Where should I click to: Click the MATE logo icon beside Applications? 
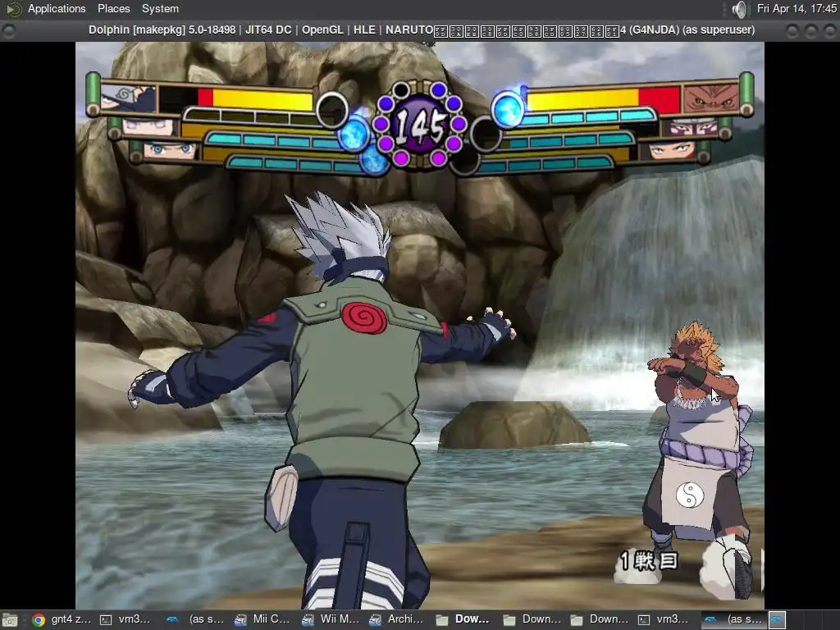pyautogui.click(x=14, y=9)
